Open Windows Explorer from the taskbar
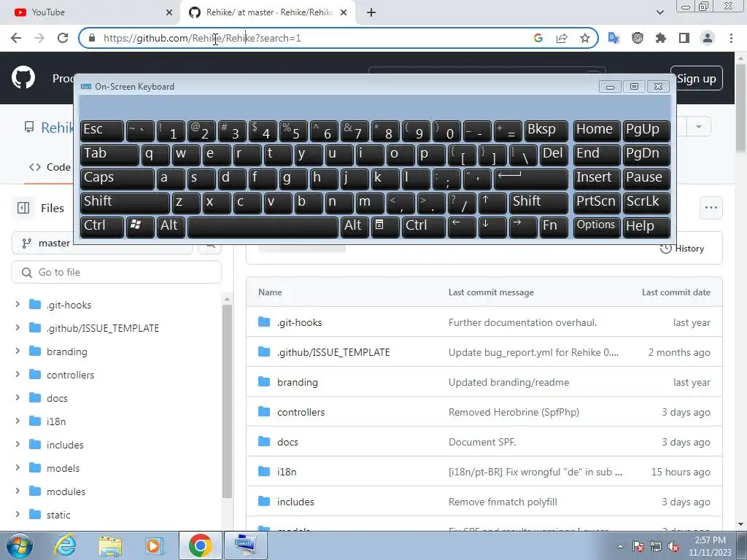Viewport: 747px width, 560px height. click(110, 545)
